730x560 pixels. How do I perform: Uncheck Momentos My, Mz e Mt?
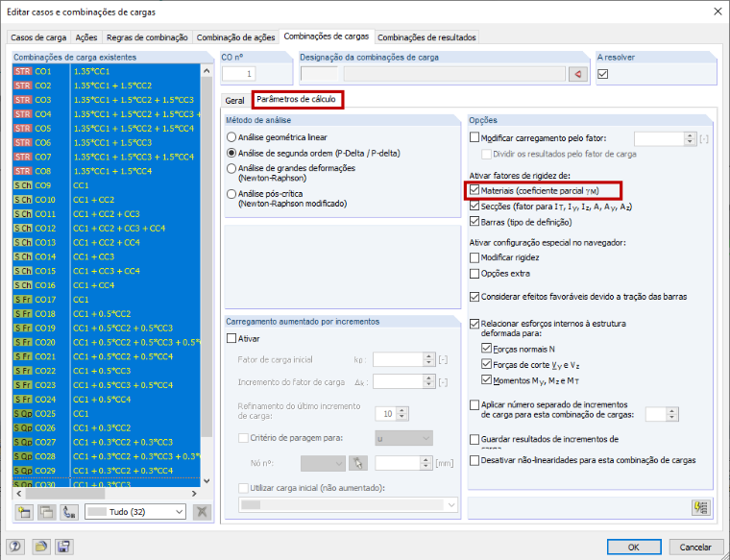[487, 380]
